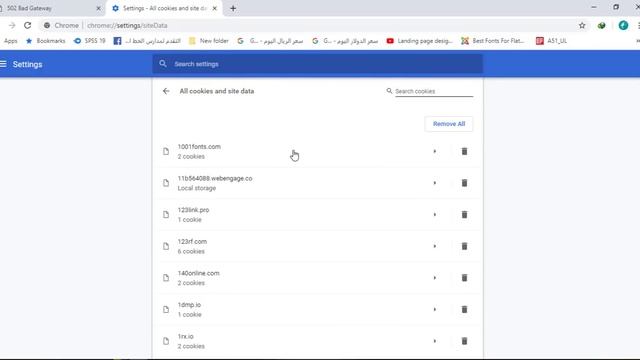Open the New folder bookmark folder
Image resolution: width=640 pixels, height=360 pixels.
[209, 41]
